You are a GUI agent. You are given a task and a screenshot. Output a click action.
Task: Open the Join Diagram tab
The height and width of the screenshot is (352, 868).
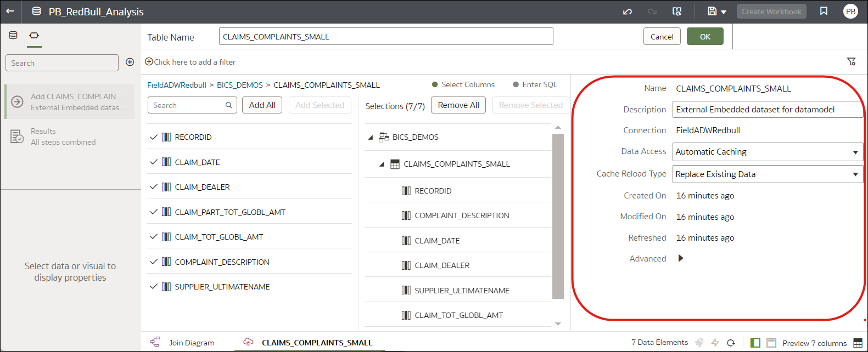coord(183,342)
